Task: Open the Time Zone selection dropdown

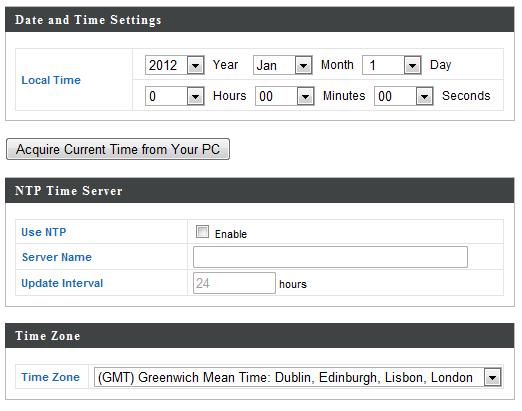Action: pyautogui.click(x=298, y=377)
